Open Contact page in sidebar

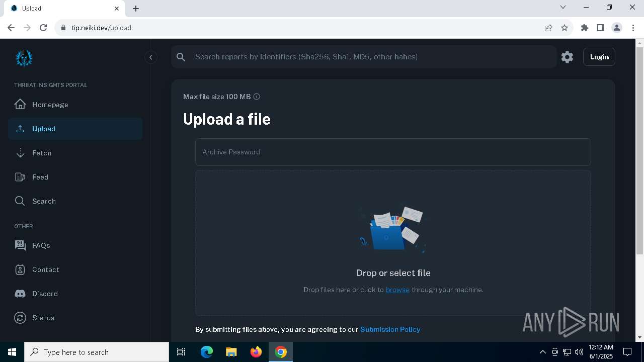pyautogui.click(x=75, y=269)
